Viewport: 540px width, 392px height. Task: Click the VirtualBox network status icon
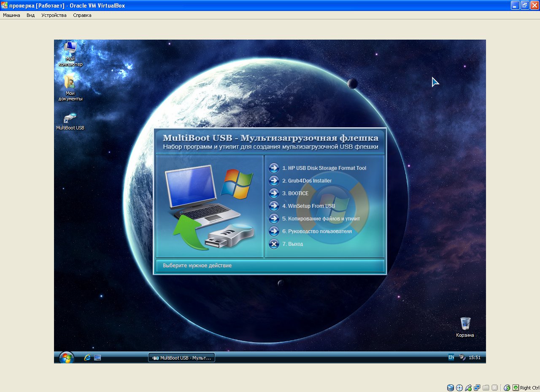[477, 388]
